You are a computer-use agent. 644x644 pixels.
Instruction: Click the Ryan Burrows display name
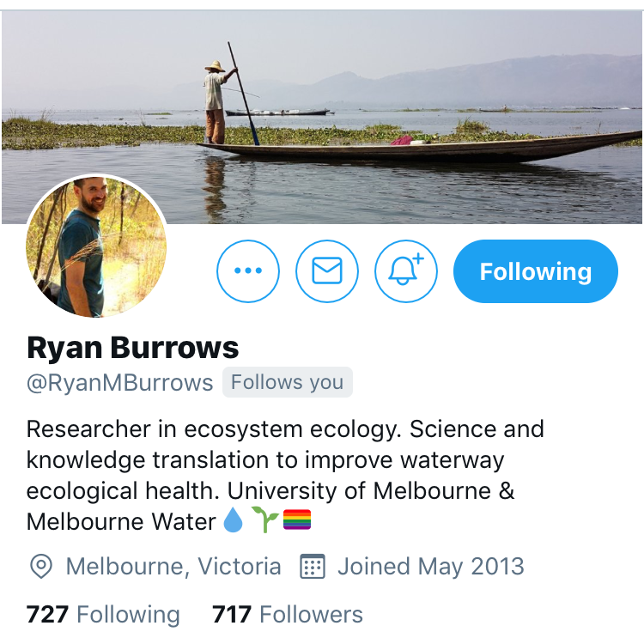coord(132,348)
